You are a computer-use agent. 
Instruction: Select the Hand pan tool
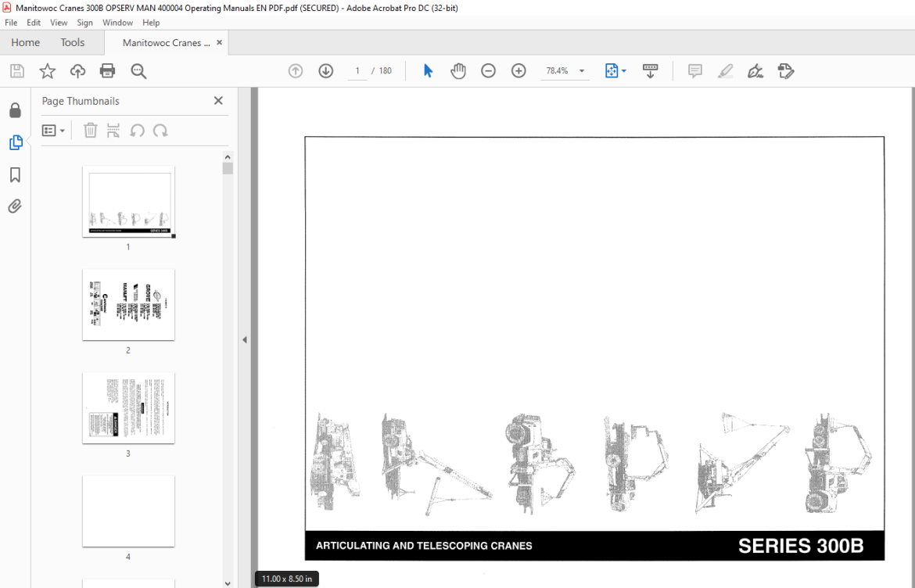(x=458, y=71)
